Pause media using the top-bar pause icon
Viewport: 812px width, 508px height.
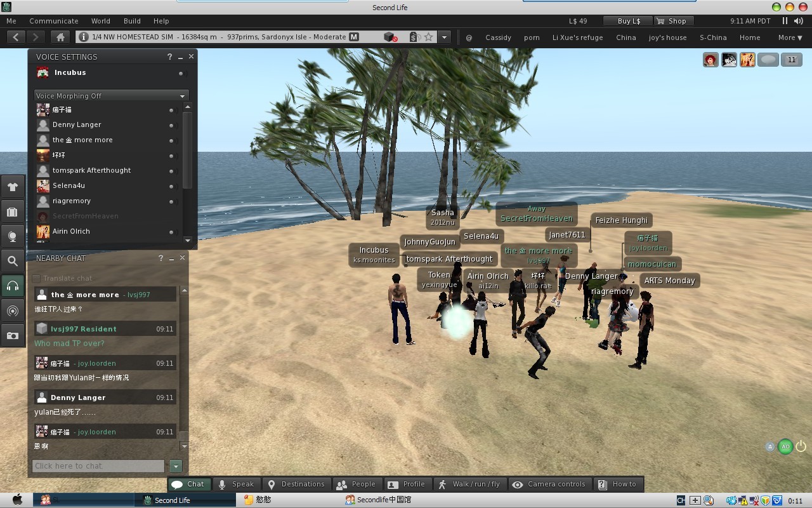[785, 21]
